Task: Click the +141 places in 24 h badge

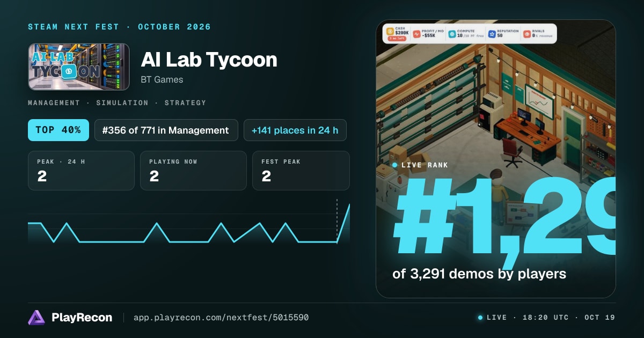Action: (x=295, y=130)
